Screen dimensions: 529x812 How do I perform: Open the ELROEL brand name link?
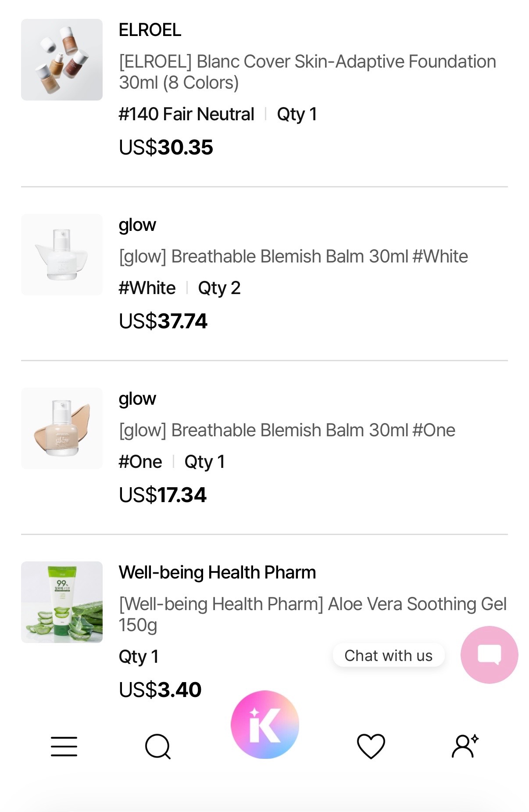click(150, 30)
